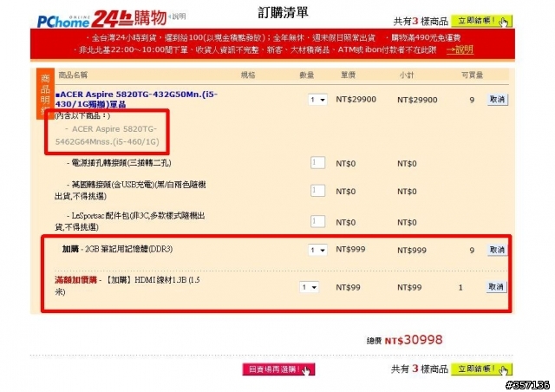The height and width of the screenshot is (392, 555).
Task: Click the total price NT$30998
Action: (414, 340)
